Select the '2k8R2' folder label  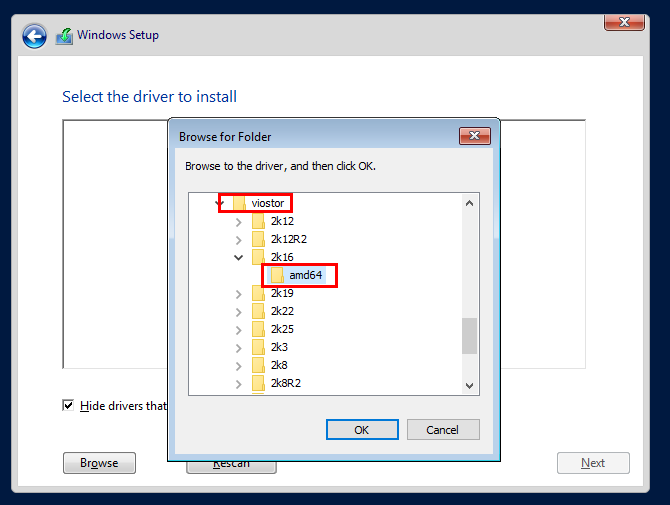(286, 383)
